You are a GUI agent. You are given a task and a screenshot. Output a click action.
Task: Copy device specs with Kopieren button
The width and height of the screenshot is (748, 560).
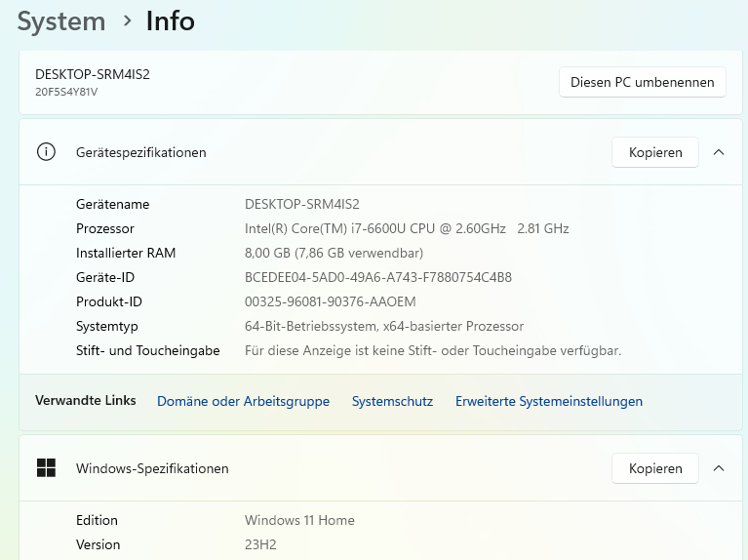(x=655, y=152)
